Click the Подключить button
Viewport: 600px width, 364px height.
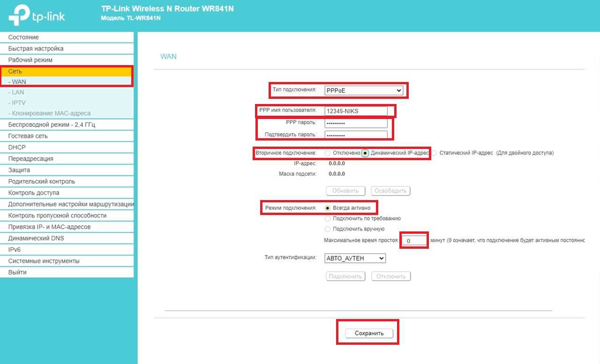point(345,276)
